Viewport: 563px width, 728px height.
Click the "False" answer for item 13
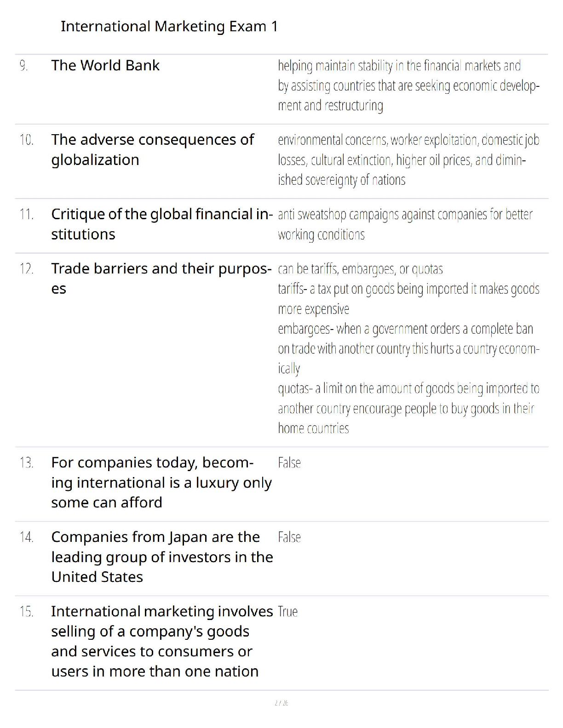289,463
